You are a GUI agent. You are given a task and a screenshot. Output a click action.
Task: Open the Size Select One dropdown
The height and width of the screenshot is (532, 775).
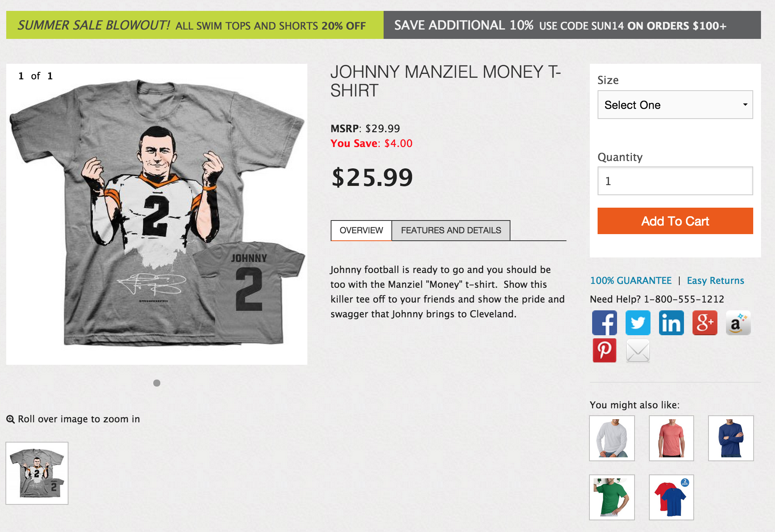point(675,105)
